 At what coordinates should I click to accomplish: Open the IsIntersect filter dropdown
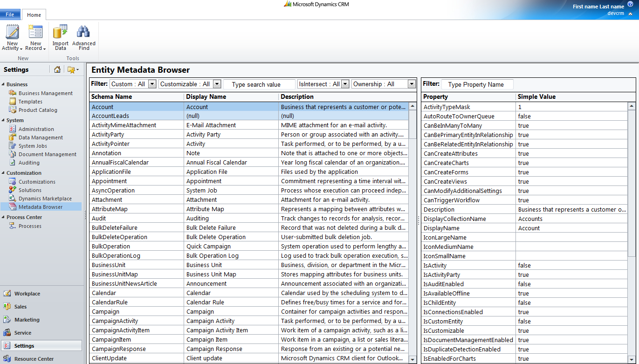tap(345, 84)
